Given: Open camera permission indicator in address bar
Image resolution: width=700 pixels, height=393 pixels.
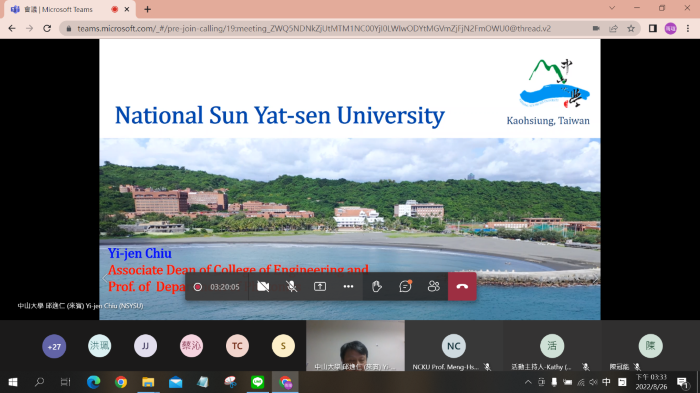Looking at the screenshot, I should 596,28.
